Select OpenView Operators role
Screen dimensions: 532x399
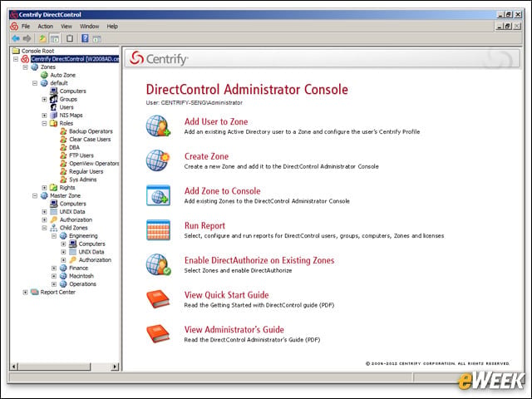pyautogui.click(x=94, y=164)
